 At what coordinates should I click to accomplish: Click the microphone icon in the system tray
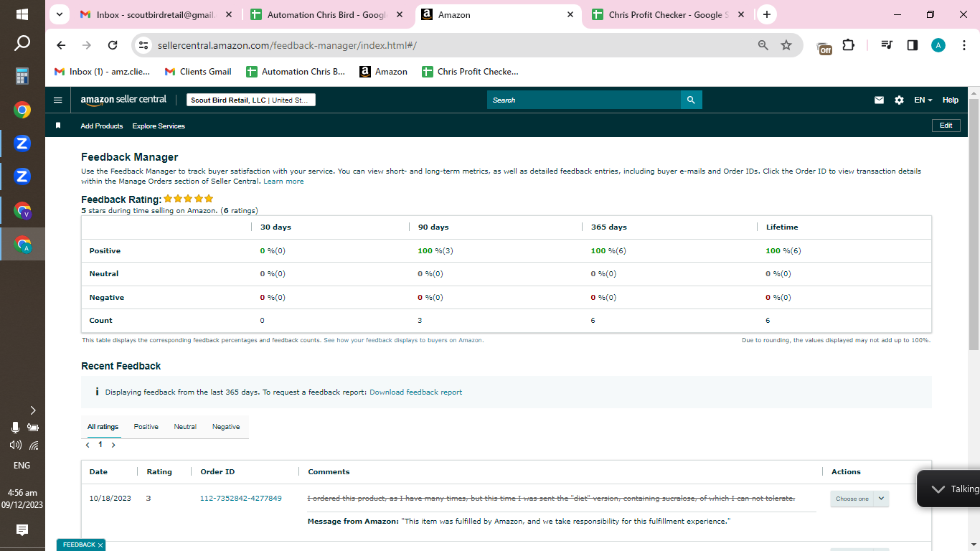pyautogui.click(x=15, y=428)
